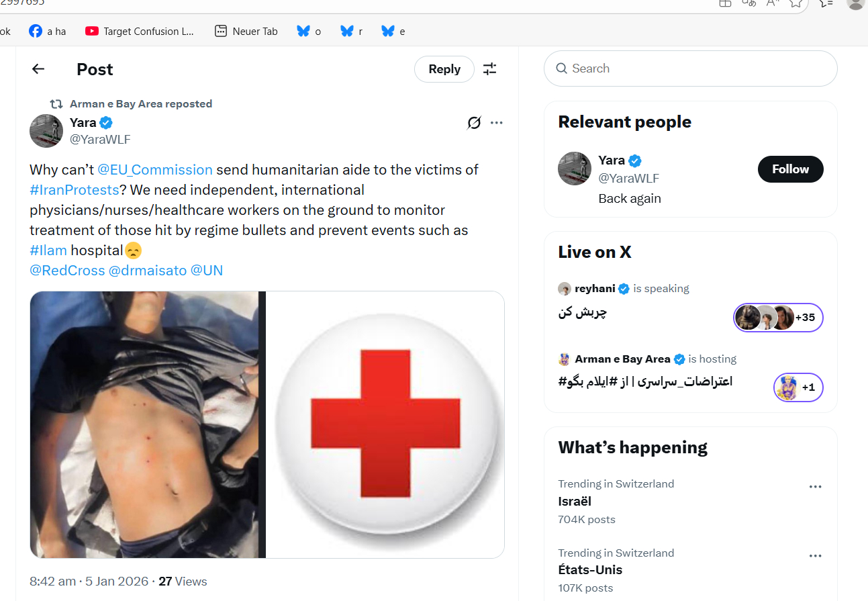868x601 pixels.
Task: Open the Neuer Tab bookmark
Action: point(246,31)
